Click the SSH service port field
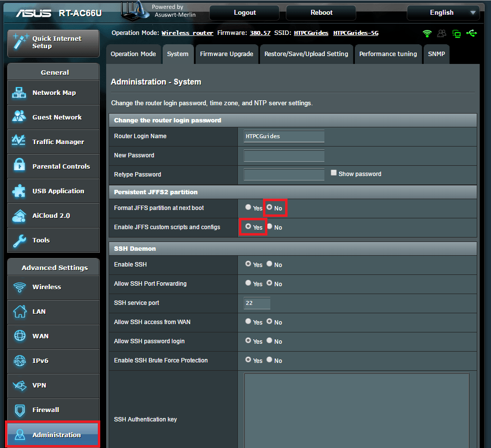Viewport: 491px width, 448px height. 257,303
